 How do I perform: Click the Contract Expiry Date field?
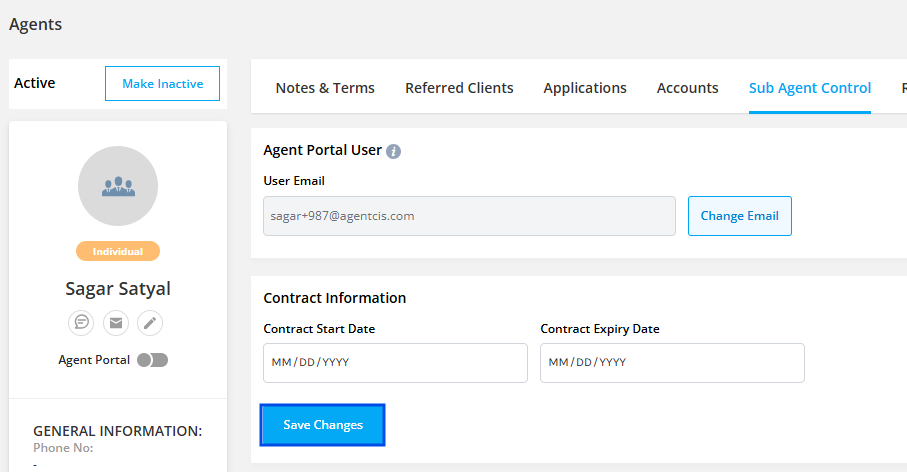672,363
